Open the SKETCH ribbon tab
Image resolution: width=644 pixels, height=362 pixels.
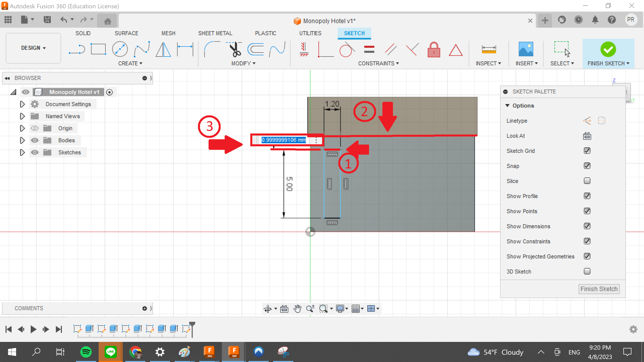point(354,33)
